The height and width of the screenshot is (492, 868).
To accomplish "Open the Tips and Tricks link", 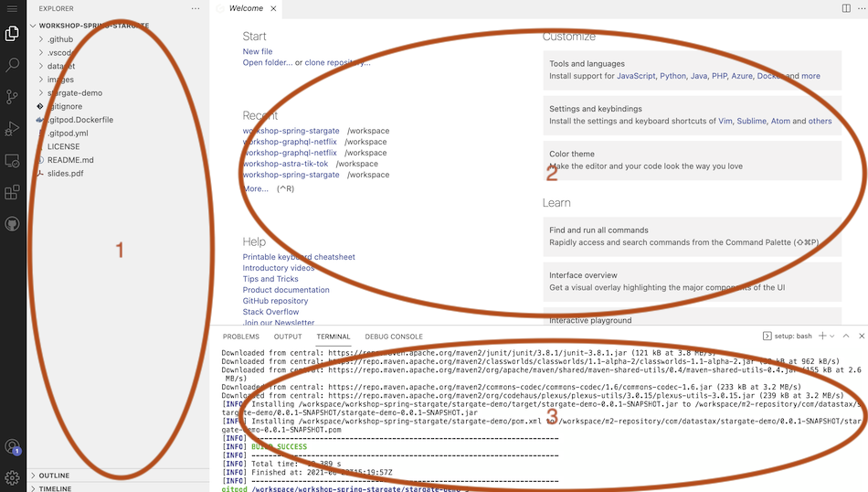I will tap(270, 279).
